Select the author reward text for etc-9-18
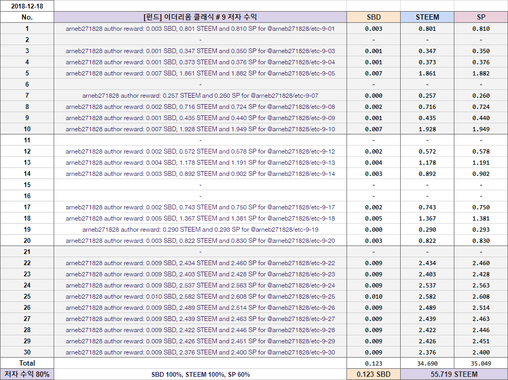 tap(200, 218)
